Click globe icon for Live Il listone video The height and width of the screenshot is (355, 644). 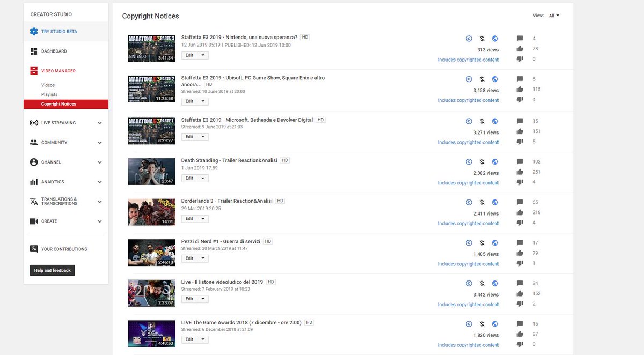click(x=495, y=283)
